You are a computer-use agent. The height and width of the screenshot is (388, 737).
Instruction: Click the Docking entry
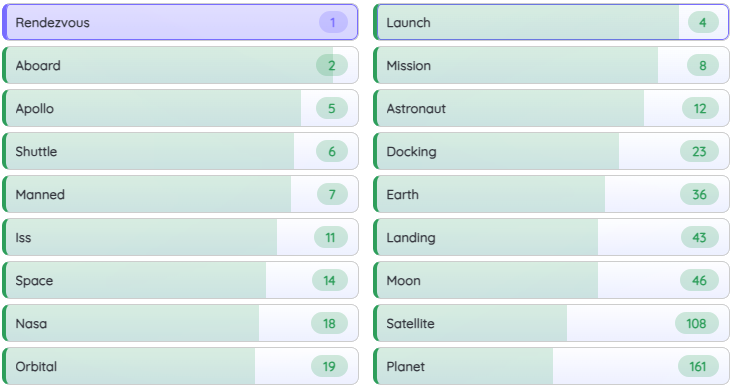pyautogui.click(x=551, y=151)
